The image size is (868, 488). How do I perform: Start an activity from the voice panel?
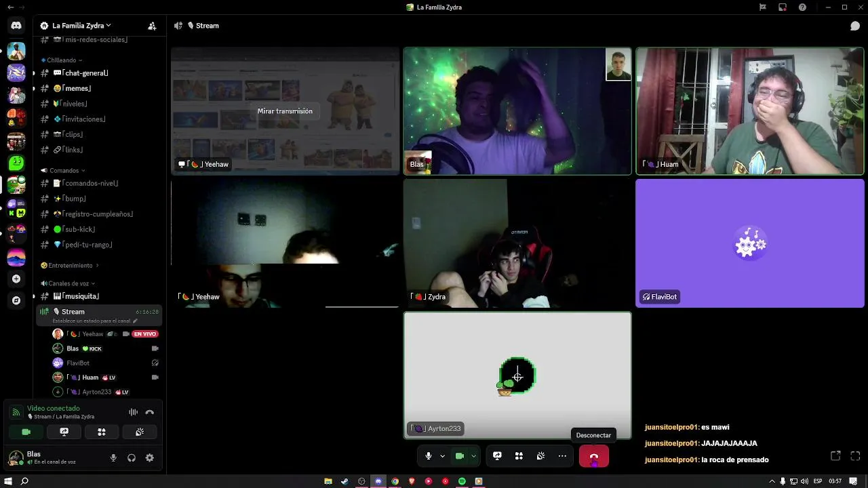click(x=102, y=432)
